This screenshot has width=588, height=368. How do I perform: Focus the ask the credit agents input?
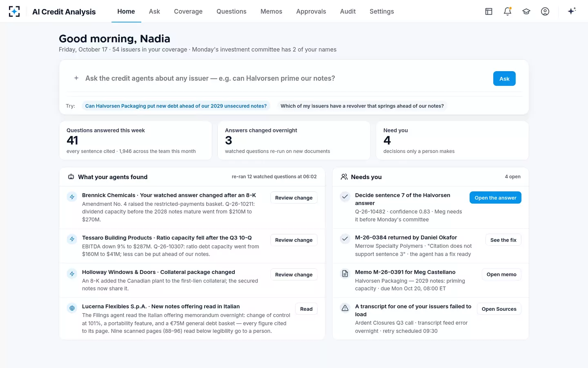286,79
